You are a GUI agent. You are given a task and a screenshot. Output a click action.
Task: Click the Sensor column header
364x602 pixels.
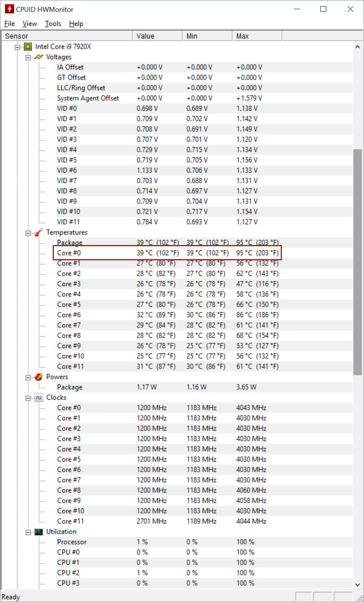click(67, 36)
